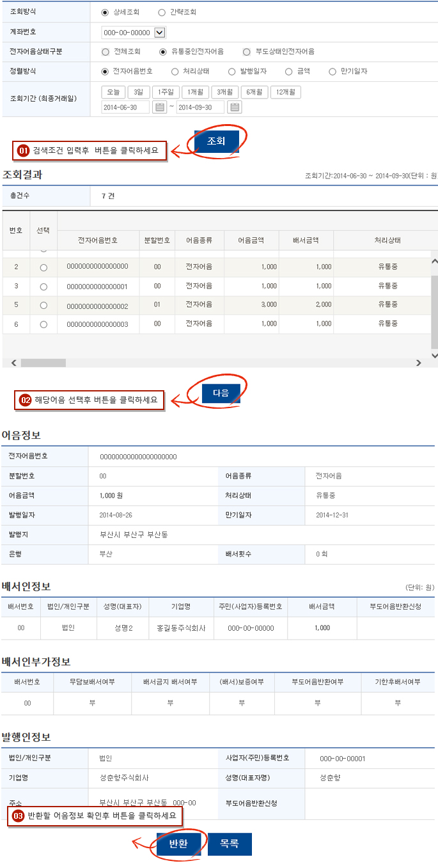Select row with note number ending 0003
This screenshot has width=438, height=868.
43,325
